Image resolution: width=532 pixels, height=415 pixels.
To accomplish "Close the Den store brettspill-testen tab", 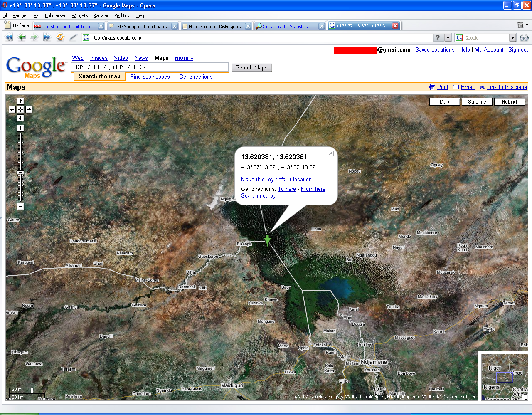I will point(101,26).
